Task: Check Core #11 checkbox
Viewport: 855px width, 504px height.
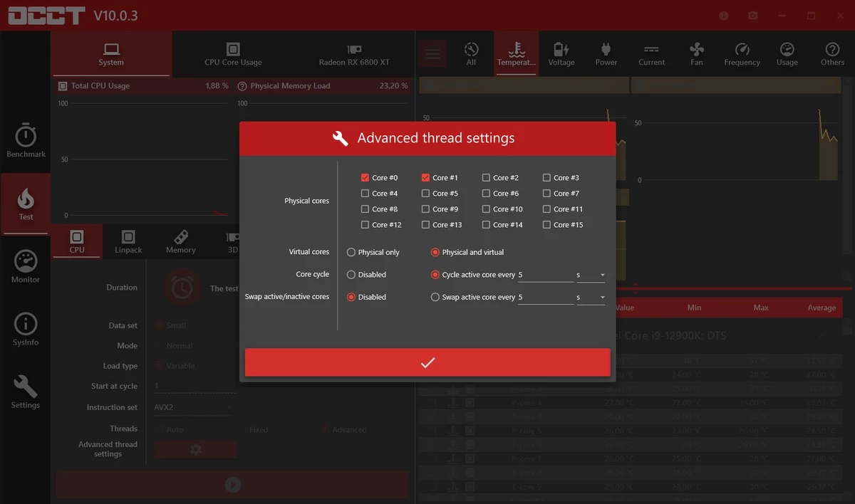Action: click(546, 209)
